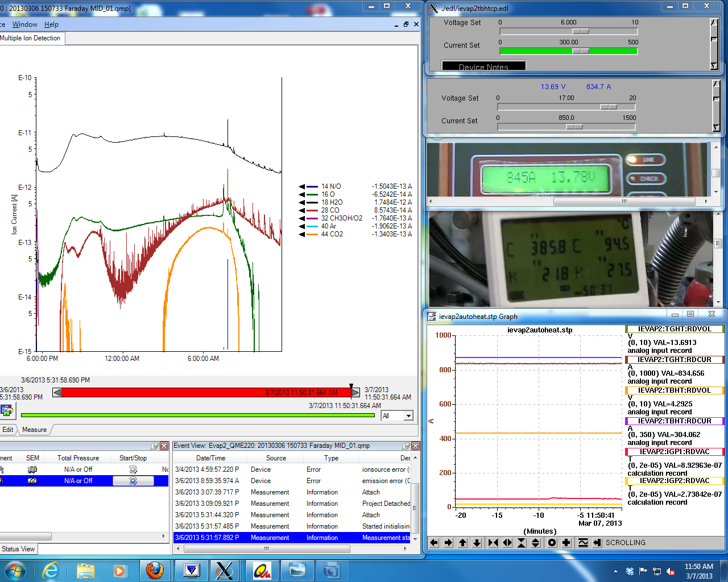Compress the time axis horizontally
Screen dimensions: 728x582
(x=493, y=543)
